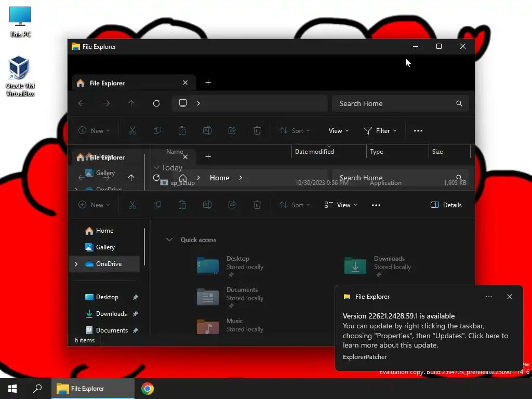Add a new tab with the plus beside the top tab
The height and width of the screenshot is (399, 532).
click(208, 83)
